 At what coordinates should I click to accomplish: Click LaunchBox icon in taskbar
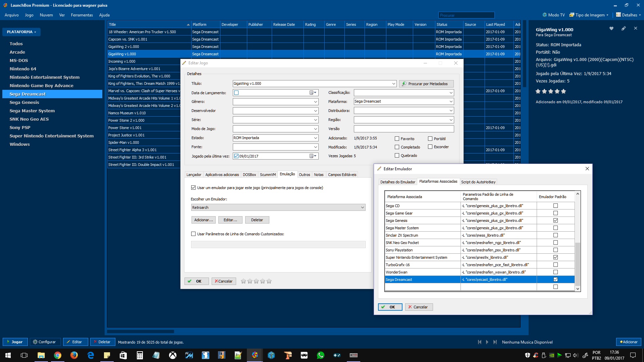point(255,355)
